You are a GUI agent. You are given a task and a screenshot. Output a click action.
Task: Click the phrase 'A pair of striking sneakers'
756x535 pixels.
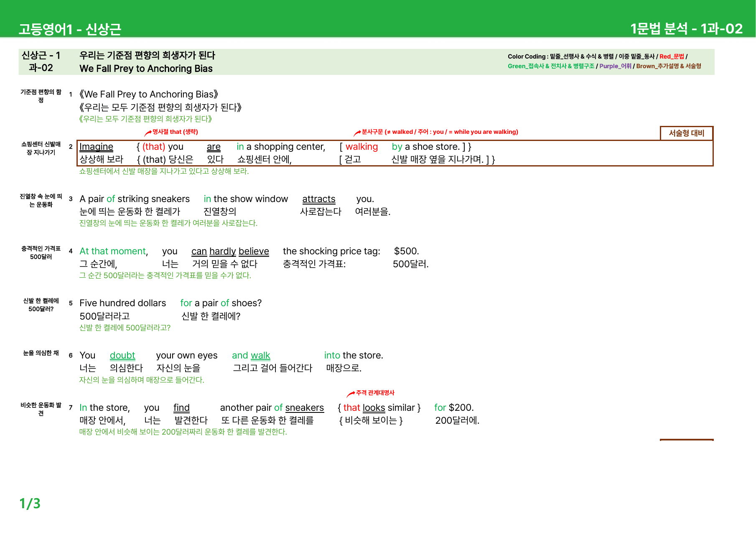pyautogui.click(x=135, y=199)
